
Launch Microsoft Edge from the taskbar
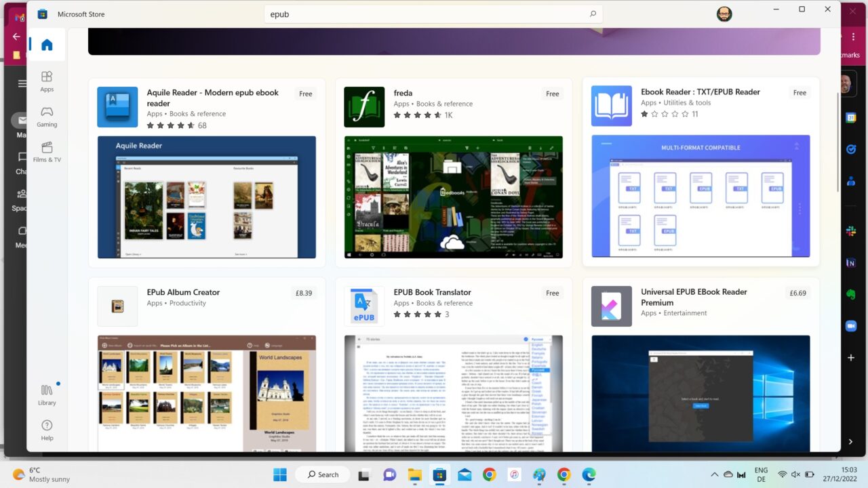tap(589, 474)
